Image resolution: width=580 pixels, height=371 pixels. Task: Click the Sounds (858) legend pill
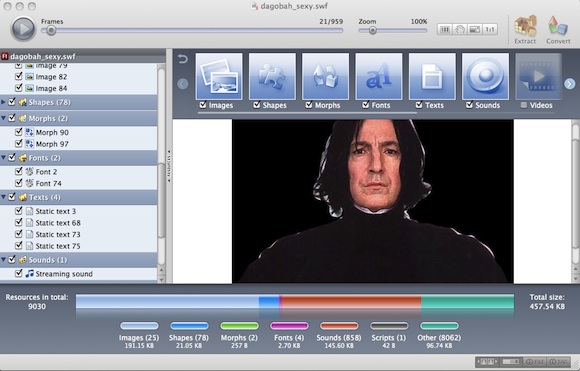339,326
